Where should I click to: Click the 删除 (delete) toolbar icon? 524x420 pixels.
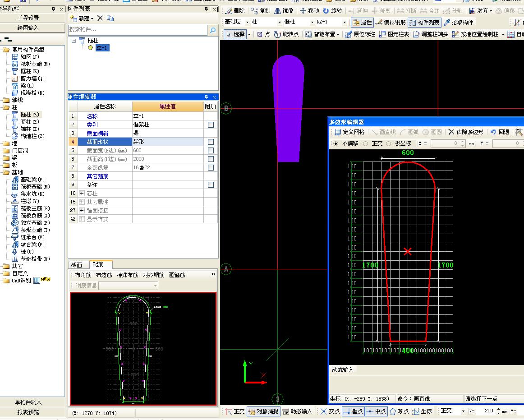[235, 11]
